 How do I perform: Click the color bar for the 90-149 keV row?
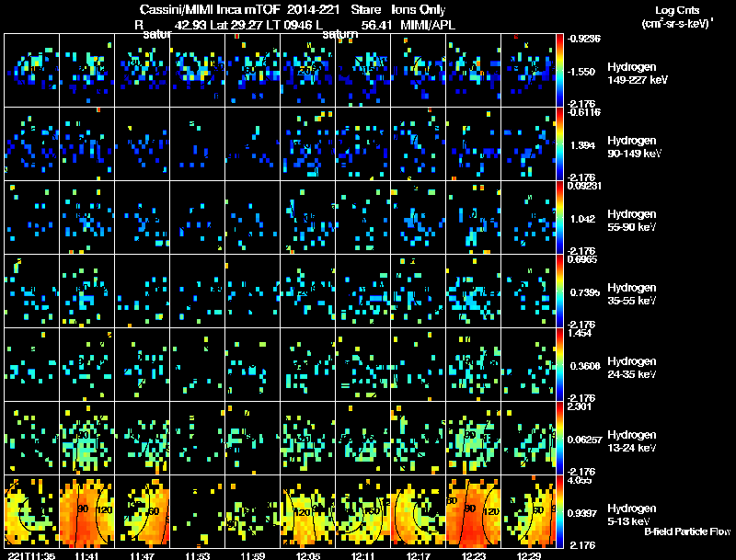pos(559,144)
